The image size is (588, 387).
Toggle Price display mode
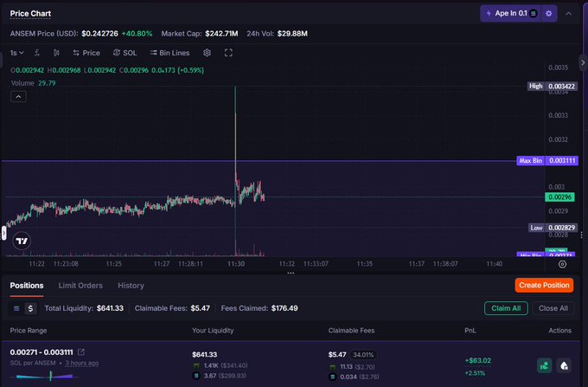(86, 53)
